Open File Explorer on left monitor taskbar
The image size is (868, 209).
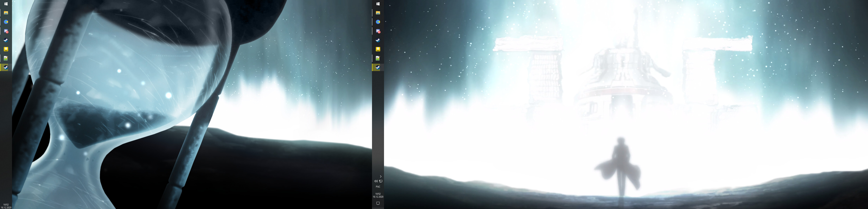[x=6, y=13]
